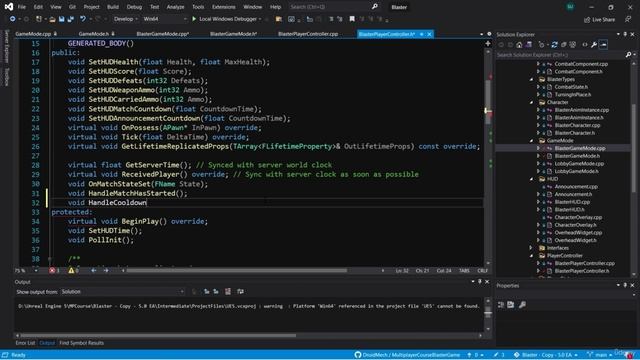Click the Navigate Backward toolbar icon
The width and height of the screenshot is (640, 360).
point(12,19)
